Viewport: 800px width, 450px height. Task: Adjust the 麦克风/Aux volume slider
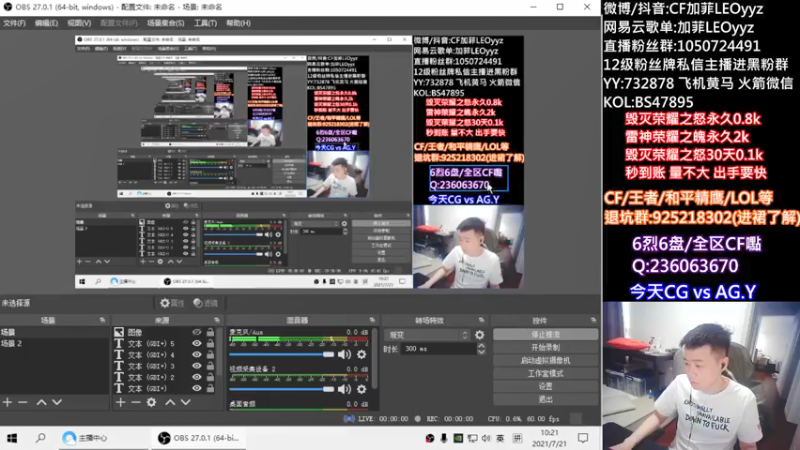pos(282,354)
